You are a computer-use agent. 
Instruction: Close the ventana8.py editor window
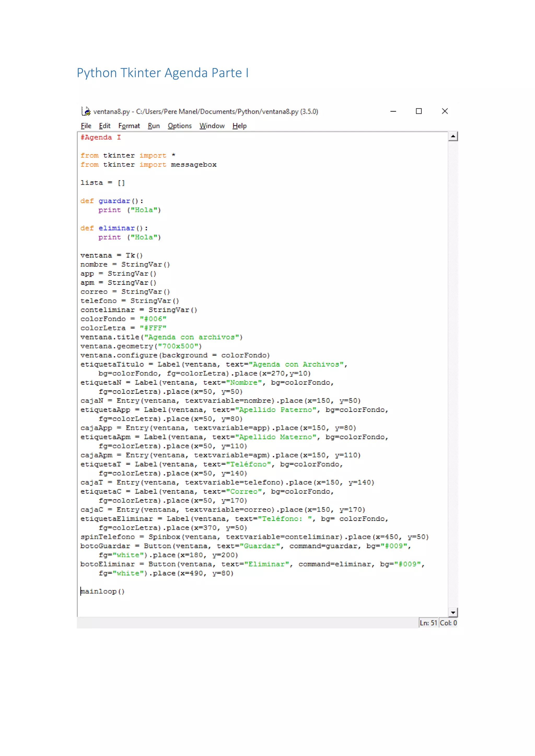445,111
